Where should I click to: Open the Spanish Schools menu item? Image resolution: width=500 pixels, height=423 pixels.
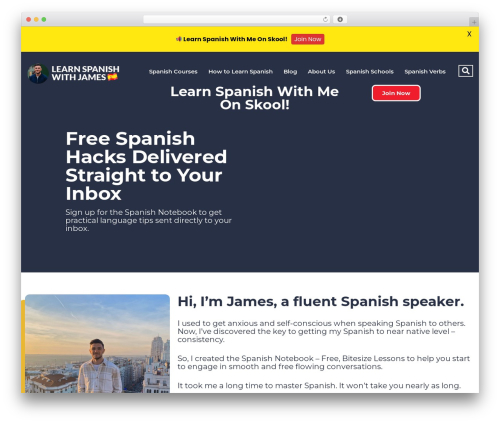point(369,72)
